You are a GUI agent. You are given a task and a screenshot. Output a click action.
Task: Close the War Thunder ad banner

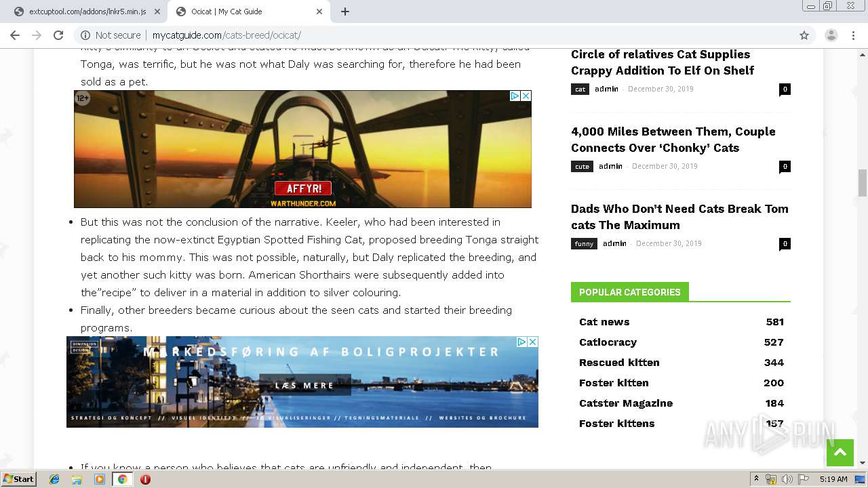click(526, 96)
